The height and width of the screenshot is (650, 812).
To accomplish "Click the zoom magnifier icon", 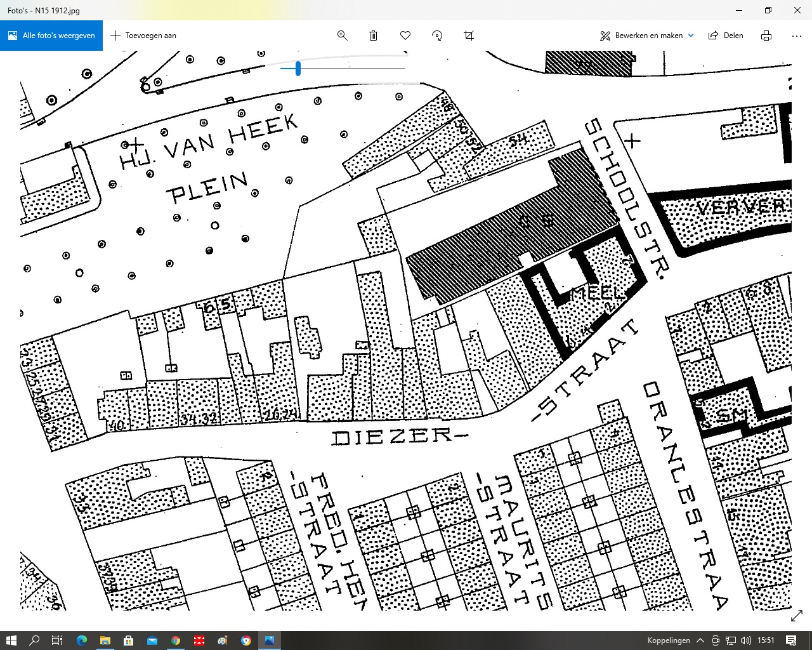I will click(x=342, y=36).
